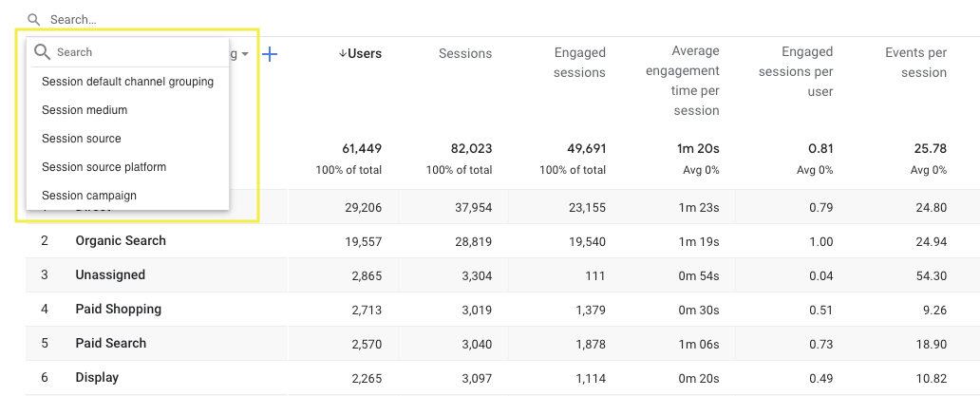Click the magnifier icon in dropdown search
The width and height of the screenshot is (980, 396).
click(x=42, y=52)
